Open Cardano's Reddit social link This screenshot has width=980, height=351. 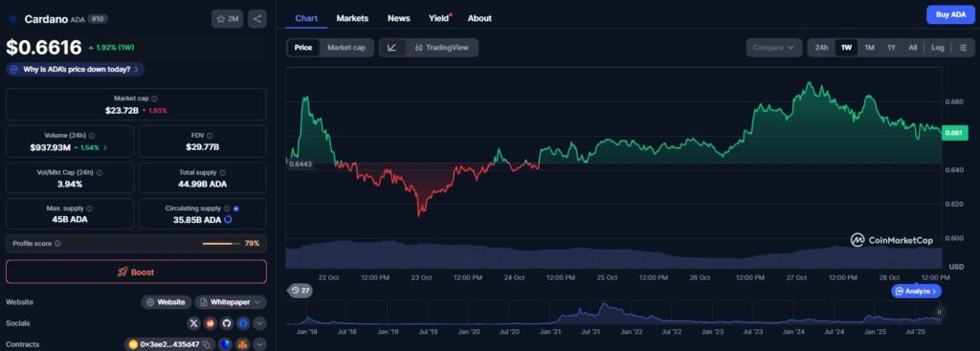tap(210, 323)
